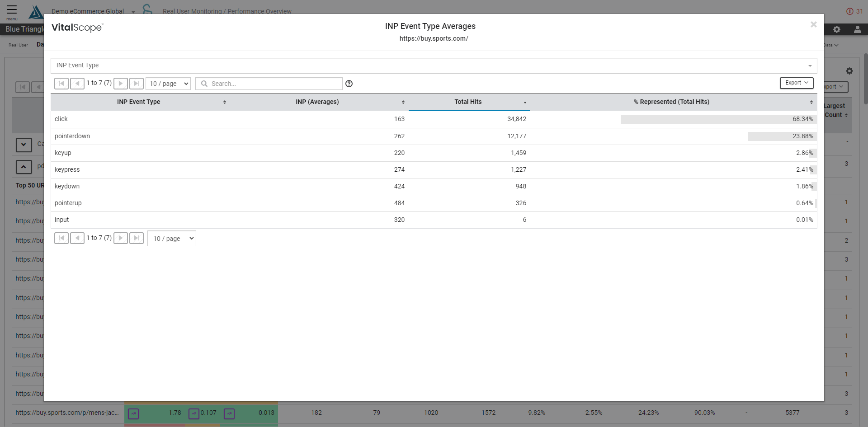Screen dimensions: 868x427
Task: Open the Real User tab in background
Action: 18,45
